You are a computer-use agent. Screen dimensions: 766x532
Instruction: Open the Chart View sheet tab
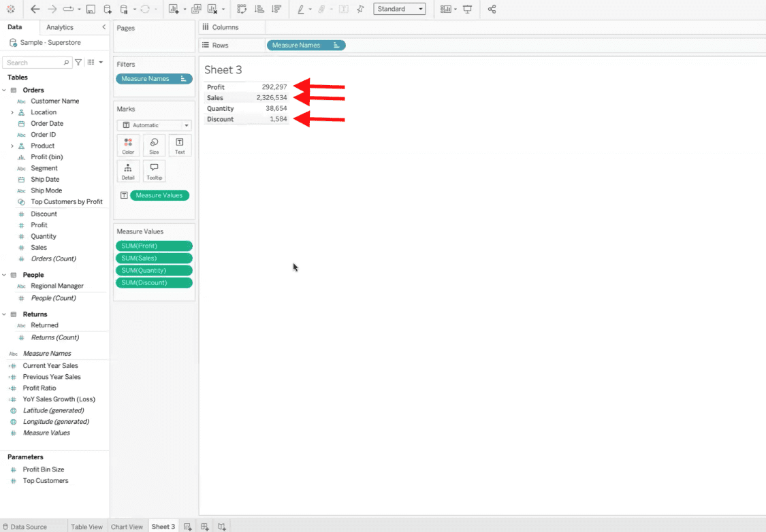pos(127,526)
